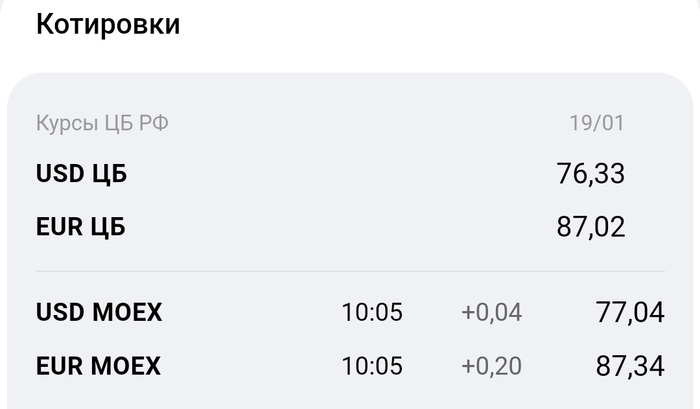Tap the USD MOEX time 10:05

[372, 312]
